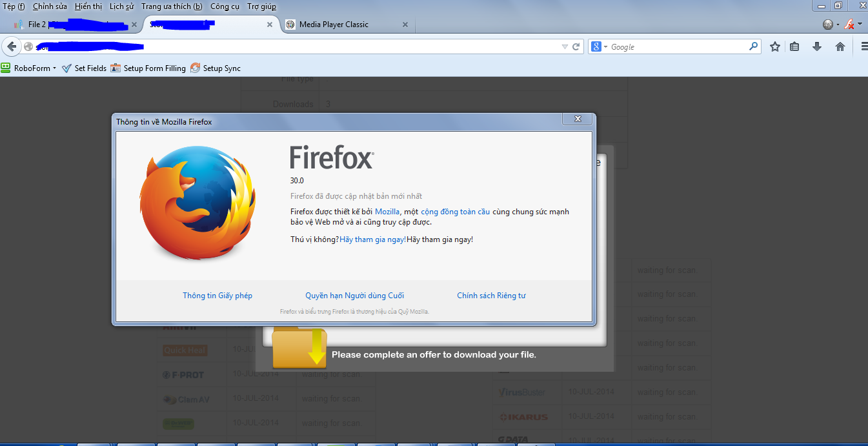Click the search magnifier in Google box
868x446 pixels.
click(753, 46)
